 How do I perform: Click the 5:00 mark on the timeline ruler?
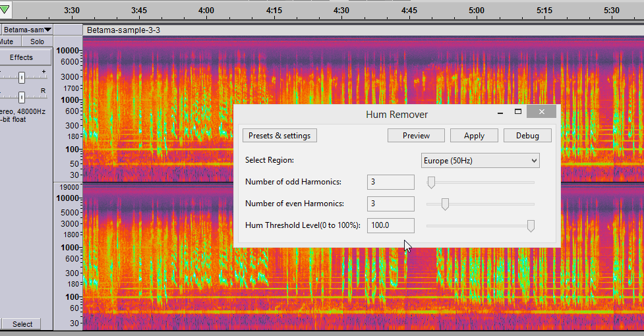[477, 11]
